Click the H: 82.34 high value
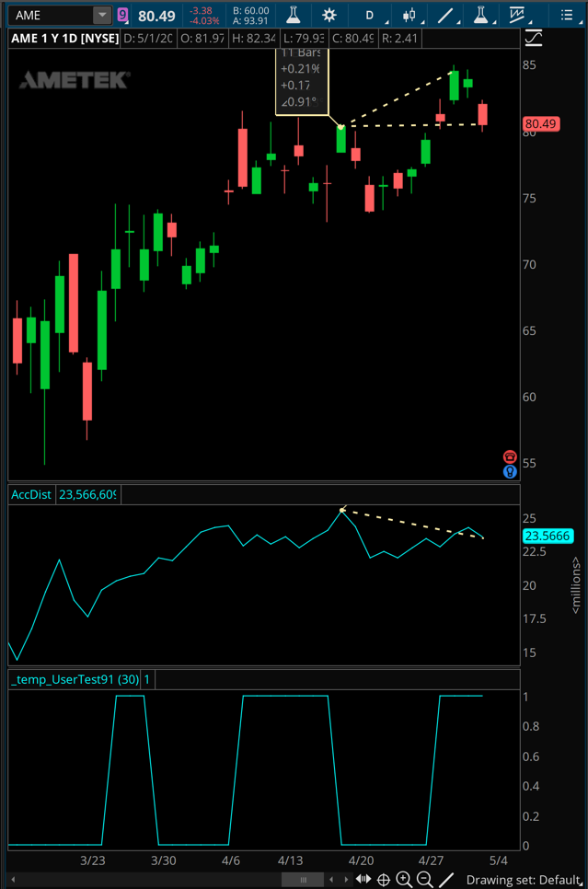 pos(253,39)
